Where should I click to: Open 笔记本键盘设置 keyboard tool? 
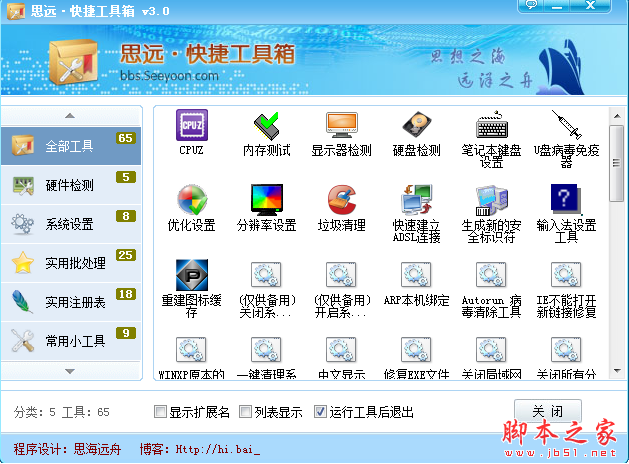pos(491,125)
